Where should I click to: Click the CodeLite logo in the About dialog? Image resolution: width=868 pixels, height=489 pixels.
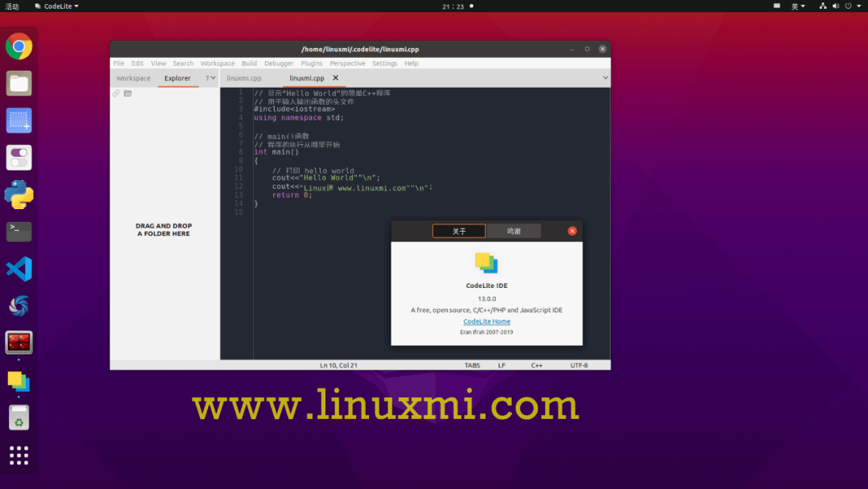[x=486, y=263]
